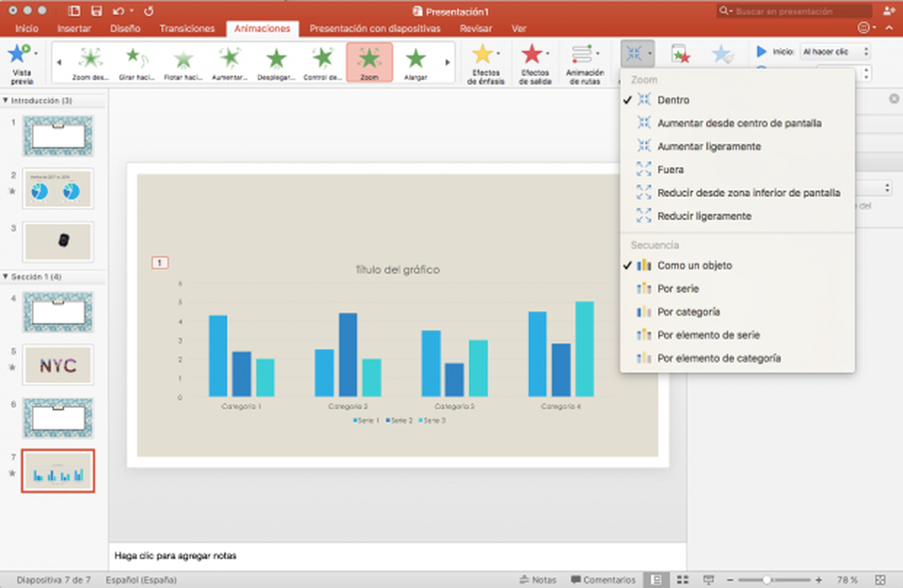
Task: Collapse the Sección 1 group
Action: point(5,276)
